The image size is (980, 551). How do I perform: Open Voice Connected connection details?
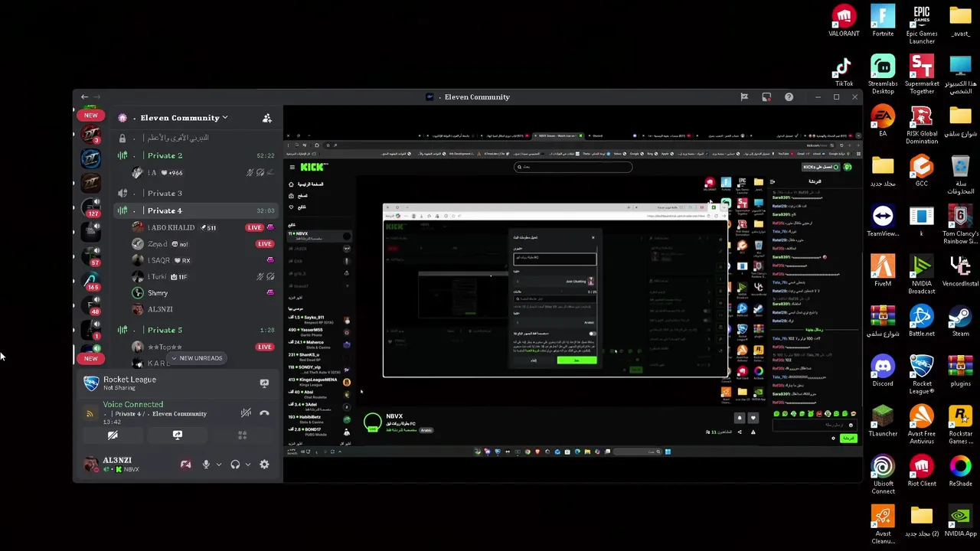pos(133,404)
